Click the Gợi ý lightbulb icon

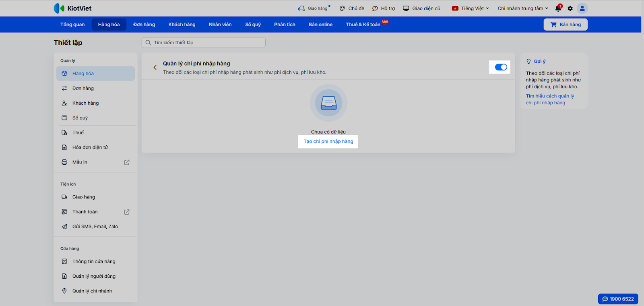(x=529, y=62)
